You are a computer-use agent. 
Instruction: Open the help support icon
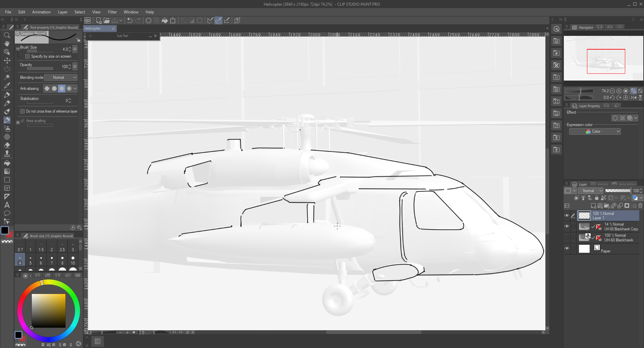[x=237, y=20]
